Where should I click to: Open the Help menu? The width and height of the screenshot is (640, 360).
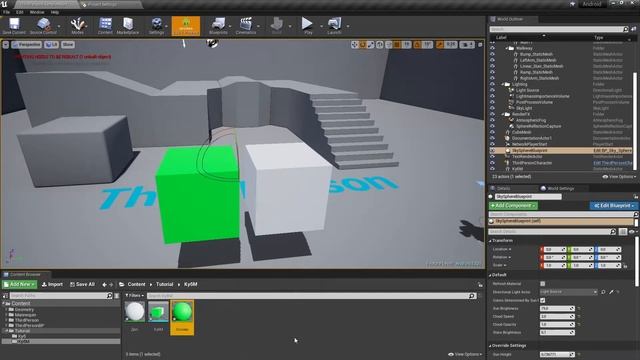[x=55, y=12]
